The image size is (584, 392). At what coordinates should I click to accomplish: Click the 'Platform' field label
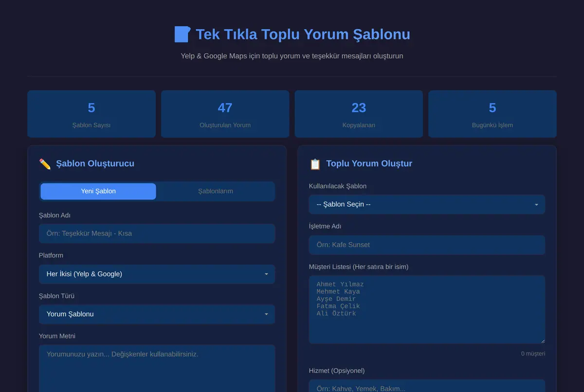tap(51, 255)
